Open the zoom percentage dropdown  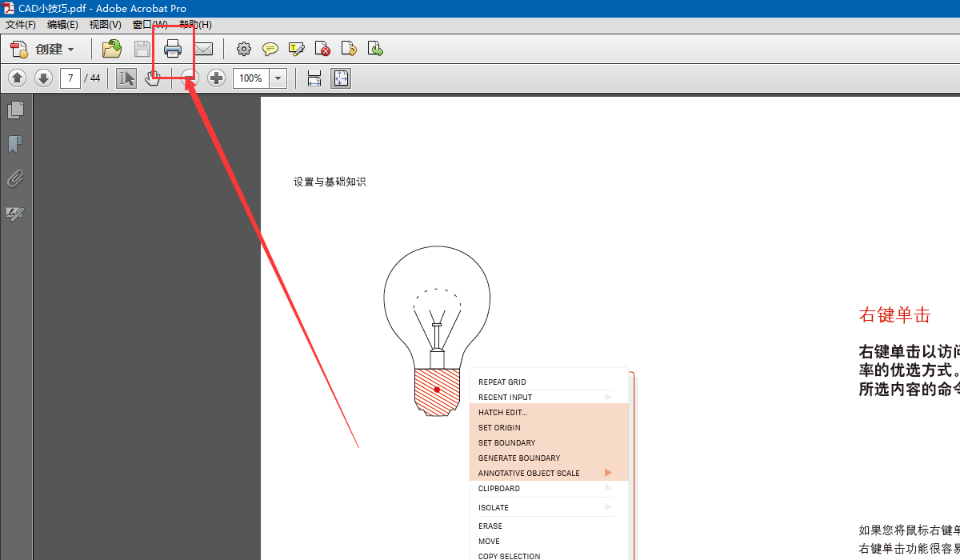[277, 78]
